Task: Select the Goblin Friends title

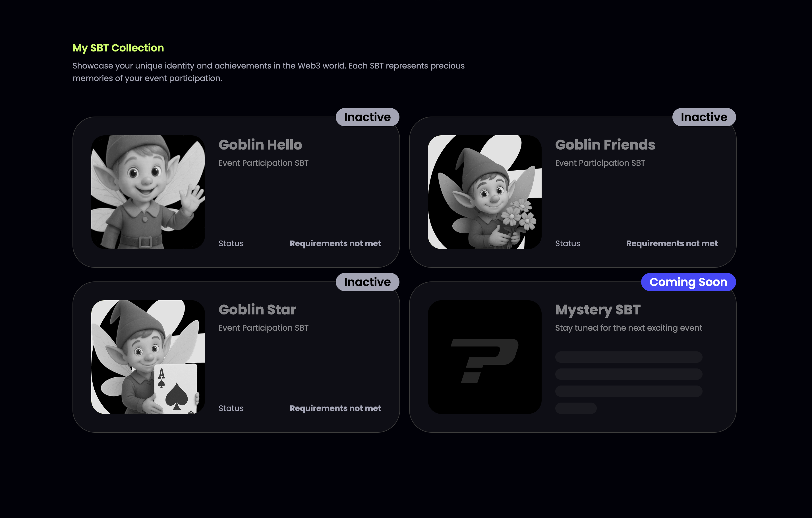Action: pyautogui.click(x=605, y=145)
